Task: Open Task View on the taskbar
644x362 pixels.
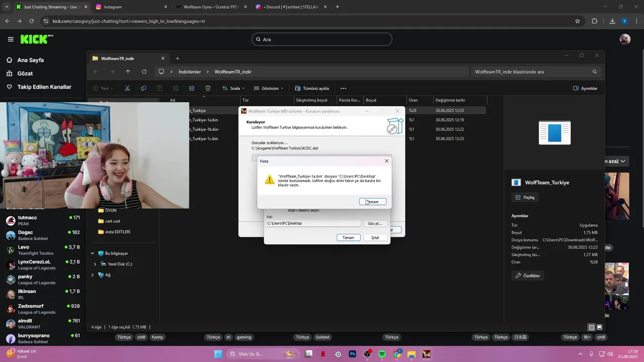Action: (308, 354)
